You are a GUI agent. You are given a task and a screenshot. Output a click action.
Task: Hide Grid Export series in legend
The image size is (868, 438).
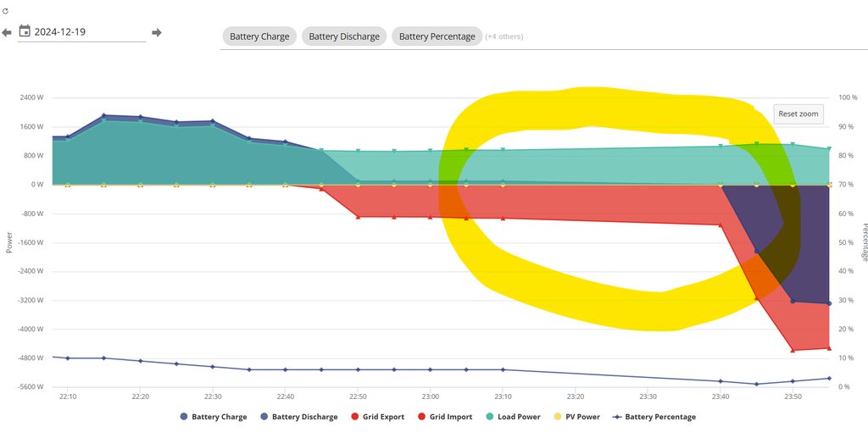[379, 417]
